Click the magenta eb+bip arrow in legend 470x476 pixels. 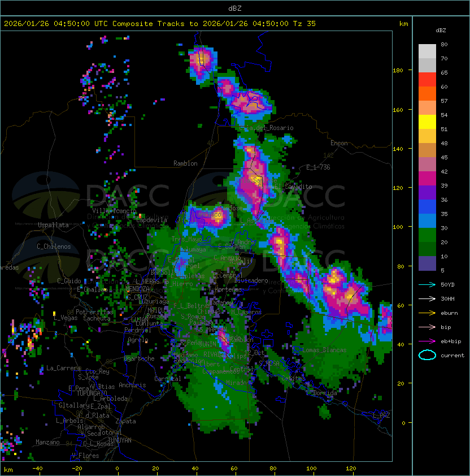(427, 341)
